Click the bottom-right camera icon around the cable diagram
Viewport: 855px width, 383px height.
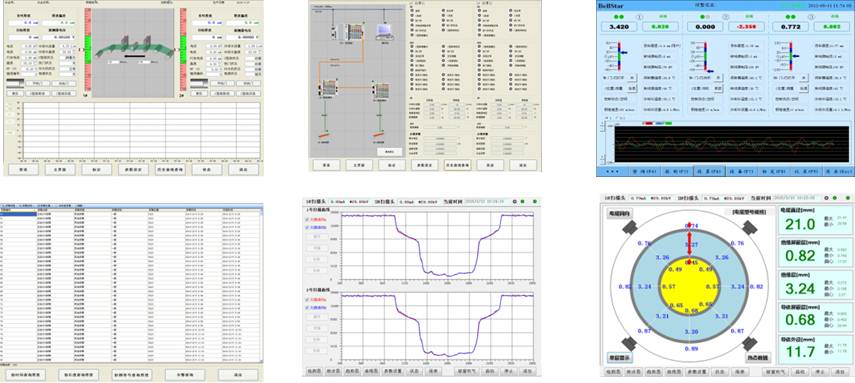click(x=749, y=344)
